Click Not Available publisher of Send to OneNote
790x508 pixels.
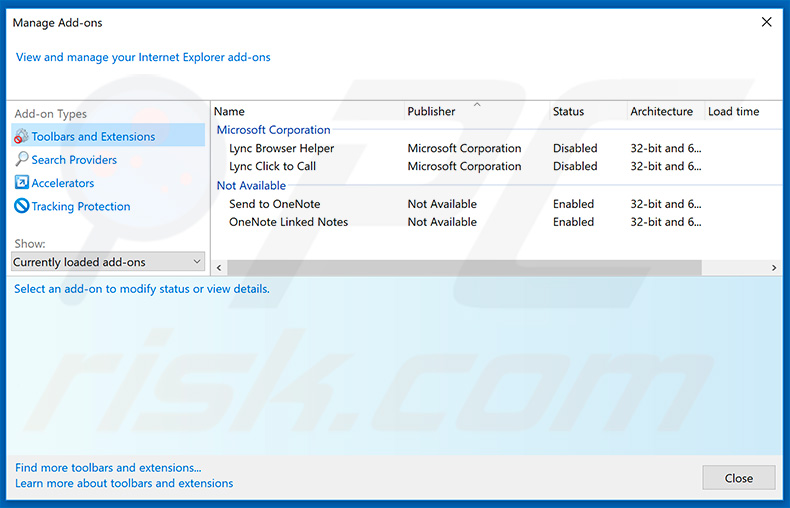442,204
